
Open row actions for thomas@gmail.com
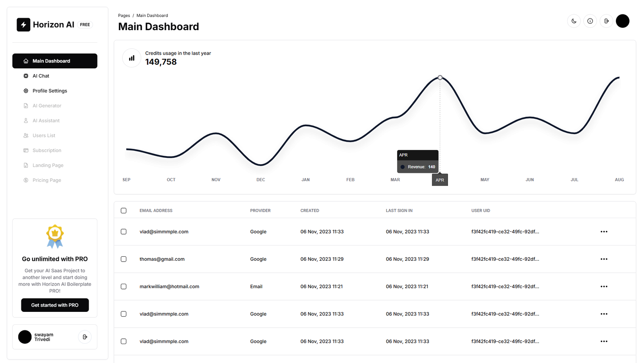[x=604, y=259]
